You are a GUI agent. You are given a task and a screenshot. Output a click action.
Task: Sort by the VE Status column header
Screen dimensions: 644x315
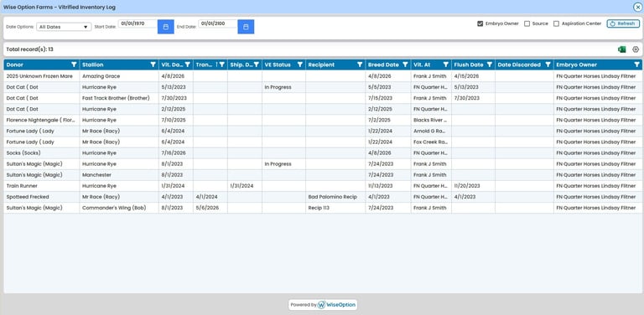tap(278, 65)
